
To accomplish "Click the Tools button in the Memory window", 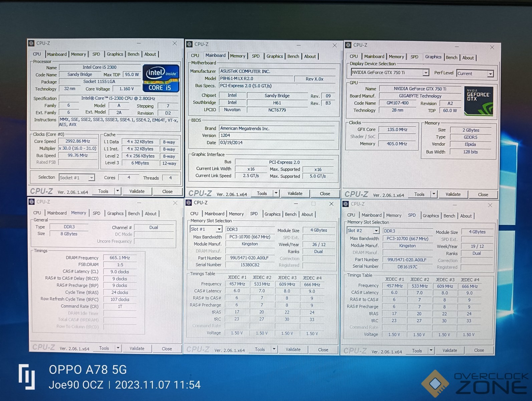I will tap(104, 348).
